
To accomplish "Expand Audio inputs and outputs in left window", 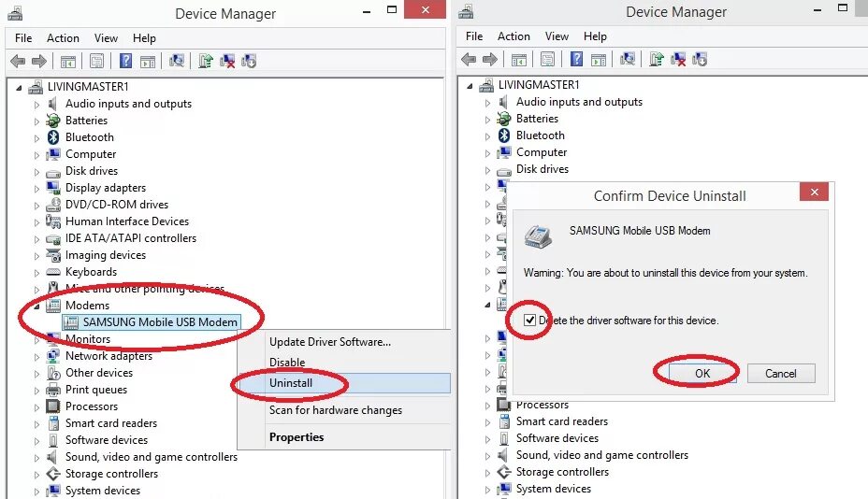I will pos(36,105).
